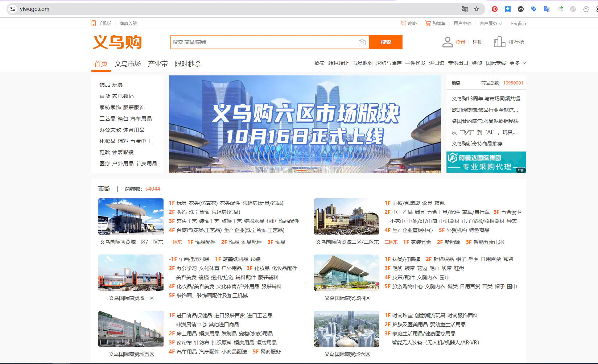Open the Google Translate extension icon
The image size is (598, 364).
point(547,9)
